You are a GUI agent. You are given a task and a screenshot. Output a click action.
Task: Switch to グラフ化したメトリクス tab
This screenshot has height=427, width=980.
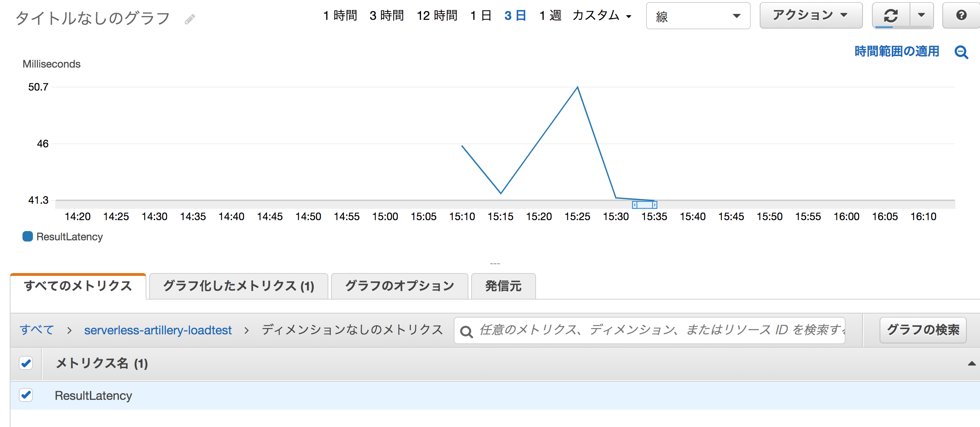click(238, 286)
